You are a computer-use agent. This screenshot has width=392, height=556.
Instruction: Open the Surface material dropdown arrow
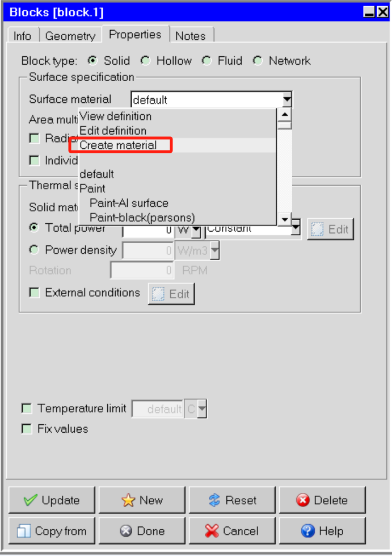tap(287, 99)
